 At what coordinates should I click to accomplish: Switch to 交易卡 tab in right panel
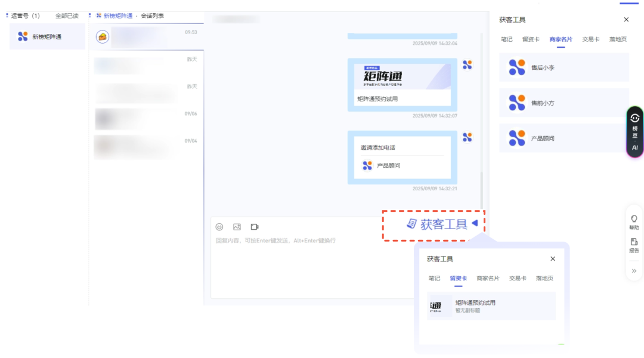(x=590, y=39)
